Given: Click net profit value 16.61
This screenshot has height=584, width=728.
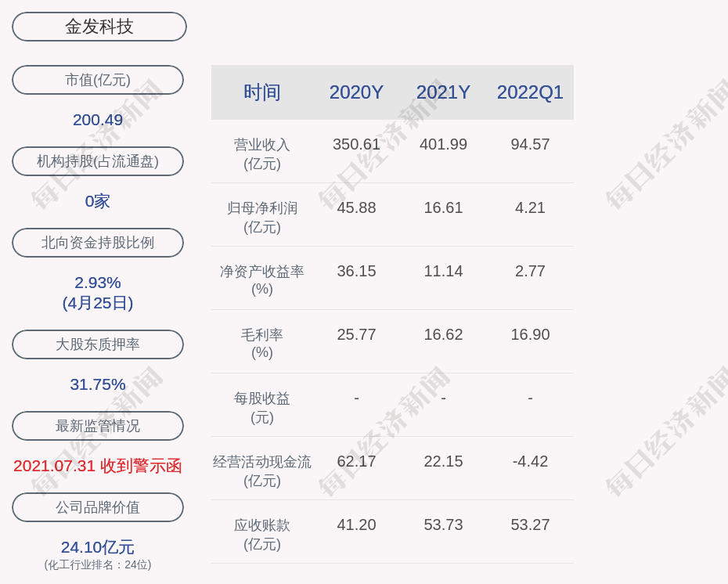Looking at the screenshot, I should 443,207.
